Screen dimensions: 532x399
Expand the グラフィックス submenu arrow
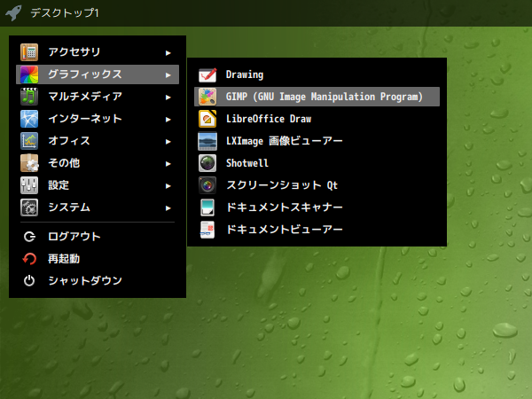[168, 75]
